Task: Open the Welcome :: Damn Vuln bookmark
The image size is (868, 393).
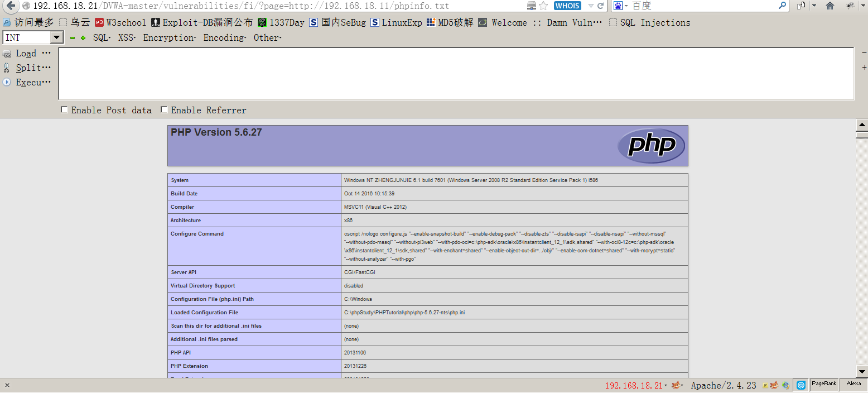Action: (540, 22)
